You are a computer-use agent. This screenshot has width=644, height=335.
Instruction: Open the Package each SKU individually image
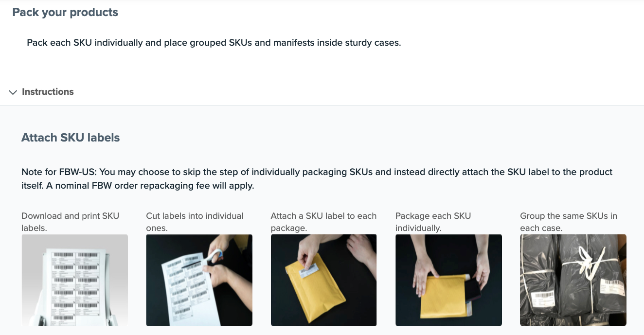coord(448,280)
